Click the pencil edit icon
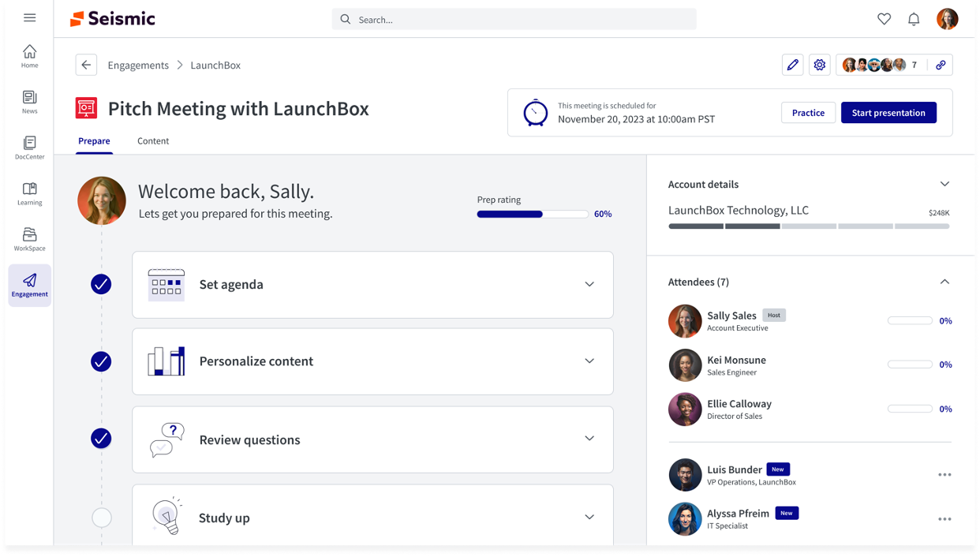 point(793,65)
